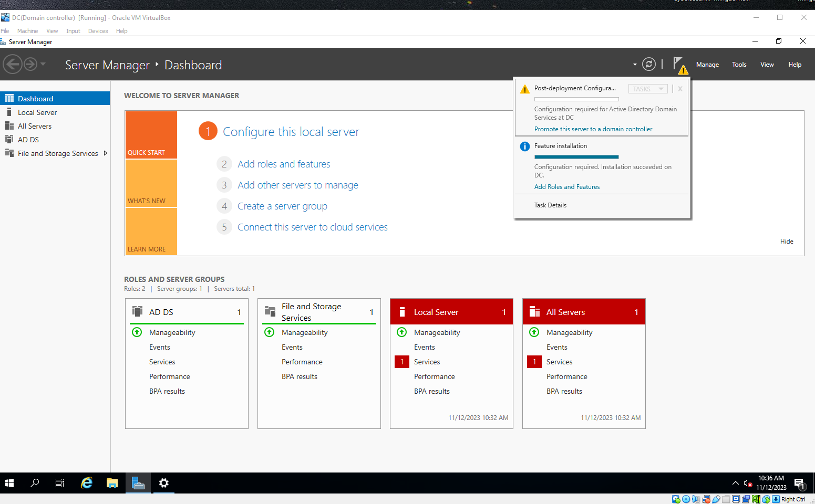
Task: Open VirtualBox Devices menu
Action: 98,31
